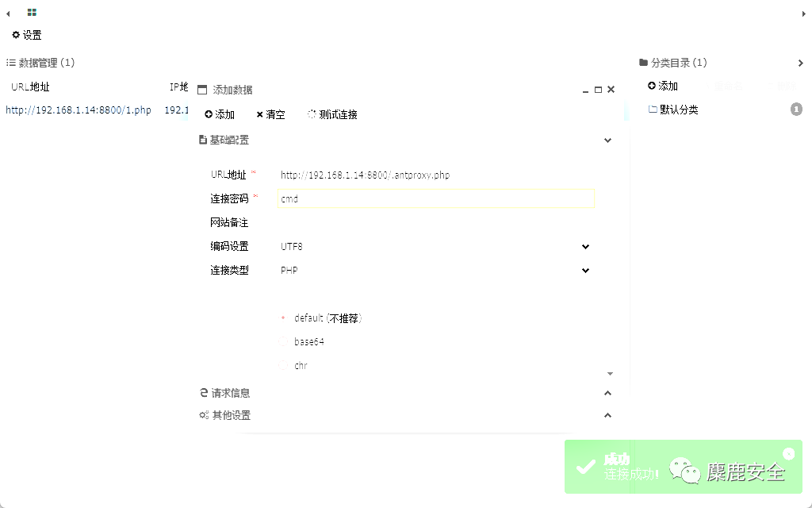Screen dimensions: 812x508
Task: Click the 连接密码 input containing cmd
Action: coord(435,198)
